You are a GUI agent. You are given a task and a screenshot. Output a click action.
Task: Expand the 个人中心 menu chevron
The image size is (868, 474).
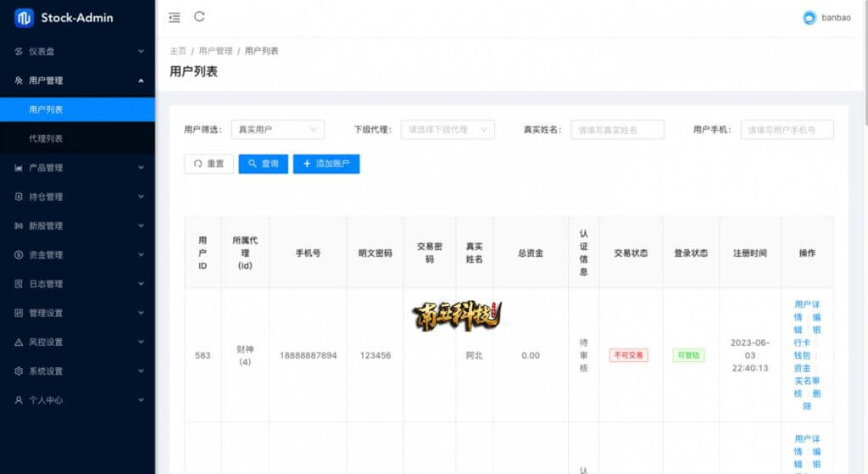coord(142,399)
